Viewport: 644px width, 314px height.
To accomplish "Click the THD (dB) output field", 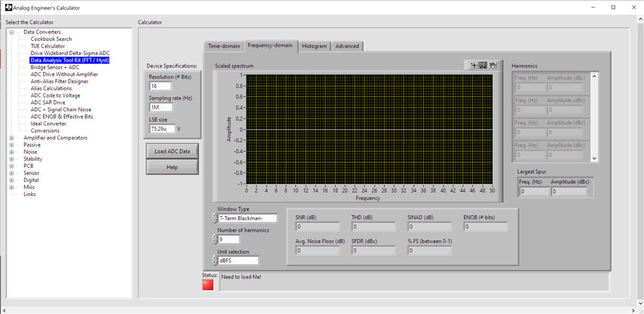I will [374, 227].
